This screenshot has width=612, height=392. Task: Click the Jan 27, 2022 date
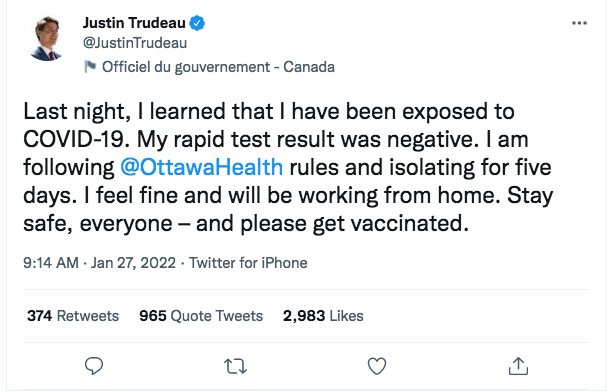(x=133, y=263)
